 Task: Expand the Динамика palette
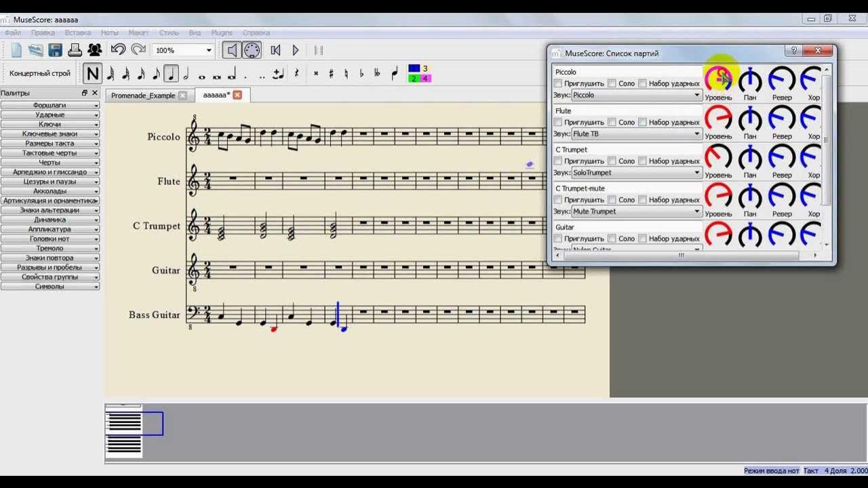(50, 219)
